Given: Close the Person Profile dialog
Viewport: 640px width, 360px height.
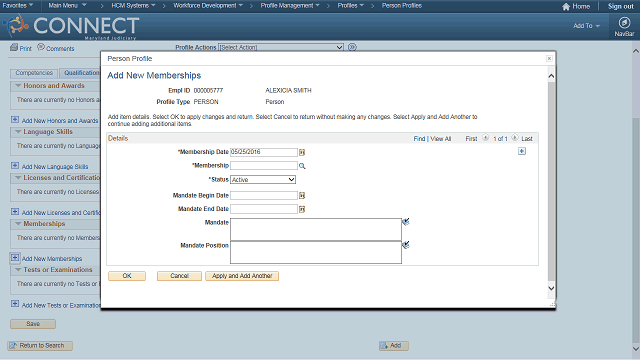Looking at the screenshot, I should [x=549, y=58].
